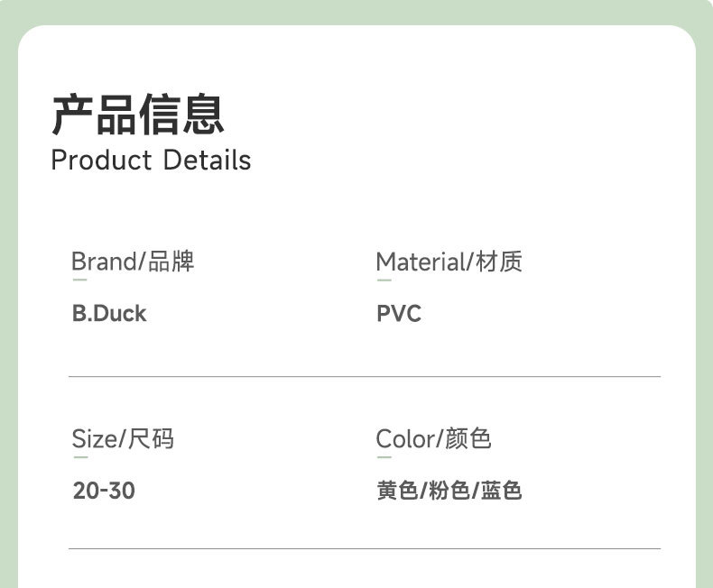
Task: Select the PVC material value
Action: pos(398,314)
